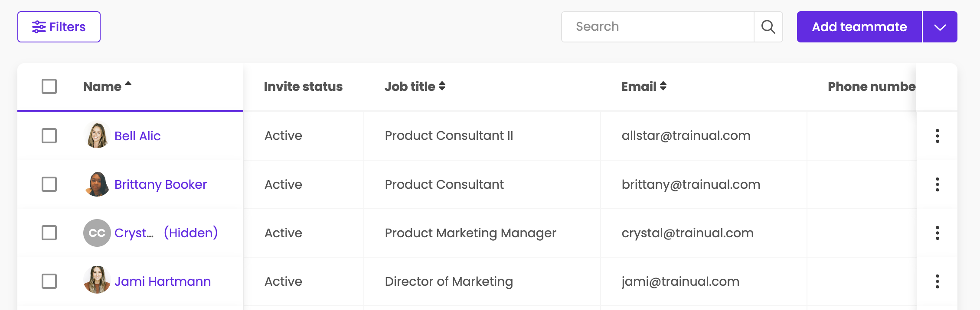Check the box for Bell Alic
This screenshot has width=980, height=310.
point(49,136)
